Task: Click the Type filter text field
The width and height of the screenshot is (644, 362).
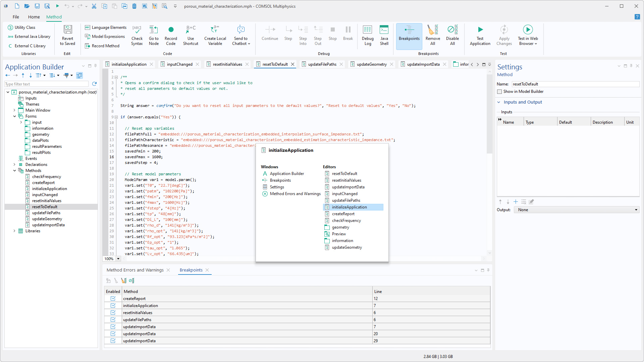Action: tap(46, 84)
